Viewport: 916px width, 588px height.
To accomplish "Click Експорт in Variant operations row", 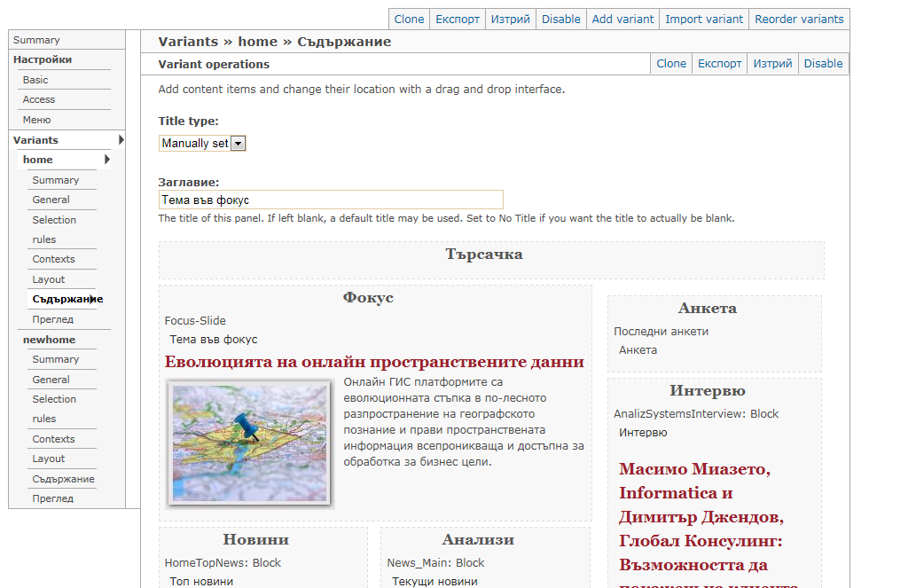I will point(719,63).
